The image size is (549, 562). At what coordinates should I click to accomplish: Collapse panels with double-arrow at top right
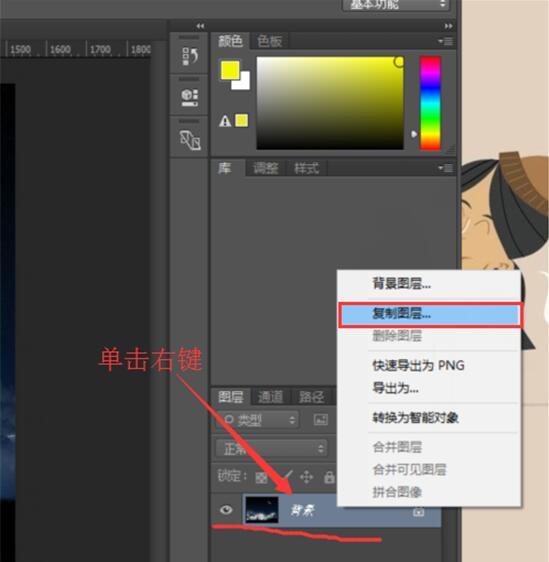click(448, 26)
